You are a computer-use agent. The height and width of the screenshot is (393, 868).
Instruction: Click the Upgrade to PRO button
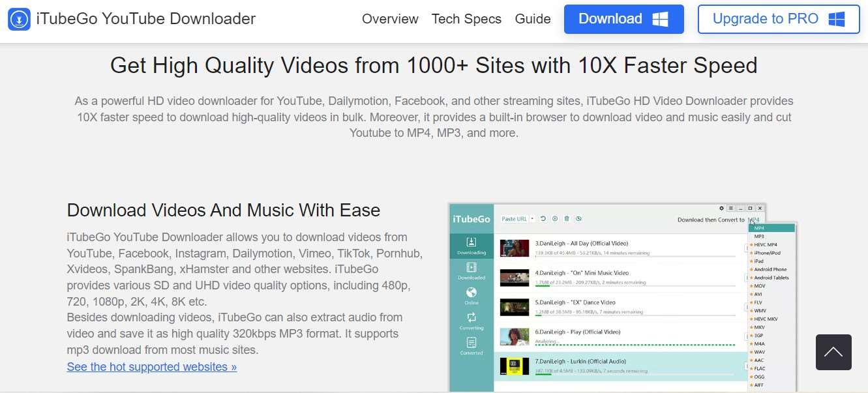[x=779, y=19]
